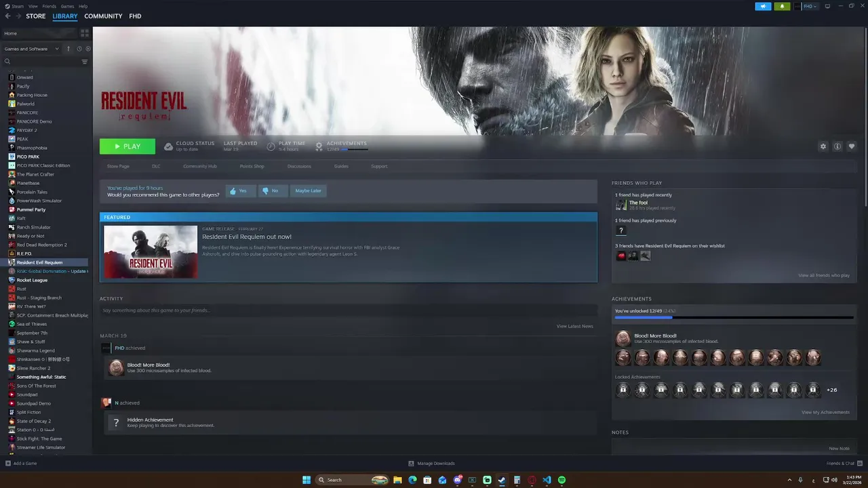Open the DLC link
The height and width of the screenshot is (488, 868).
(x=156, y=166)
